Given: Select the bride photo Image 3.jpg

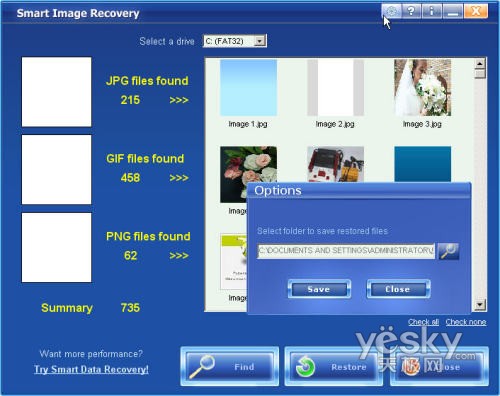Looking at the screenshot, I should coord(422,88).
